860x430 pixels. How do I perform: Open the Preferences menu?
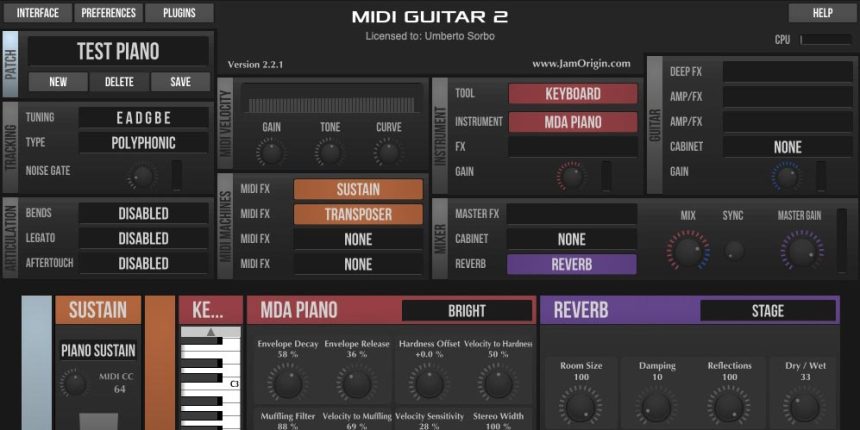(x=108, y=13)
